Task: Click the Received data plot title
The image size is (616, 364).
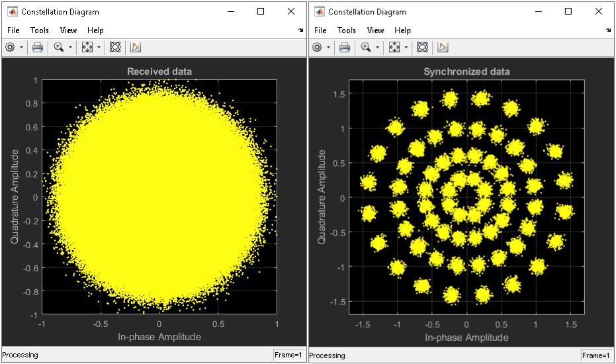Action: coord(159,71)
